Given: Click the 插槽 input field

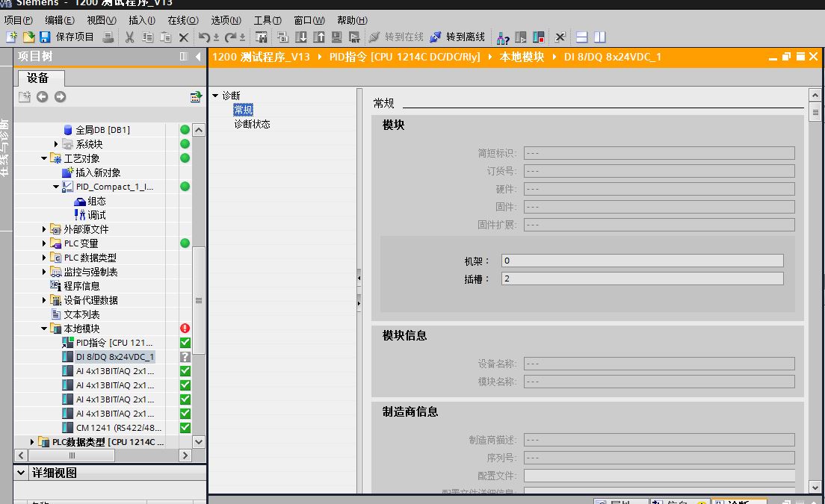Looking at the screenshot, I should [x=643, y=279].
